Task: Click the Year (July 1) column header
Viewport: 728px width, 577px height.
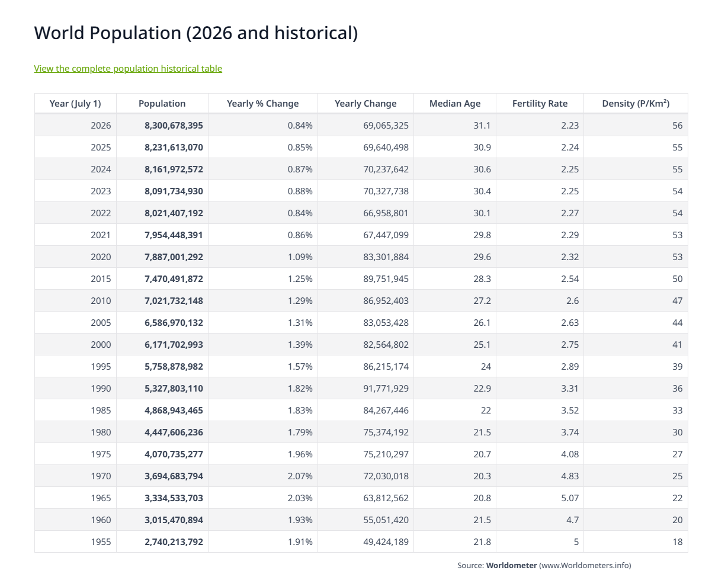Action: click(x=75, y=103)
